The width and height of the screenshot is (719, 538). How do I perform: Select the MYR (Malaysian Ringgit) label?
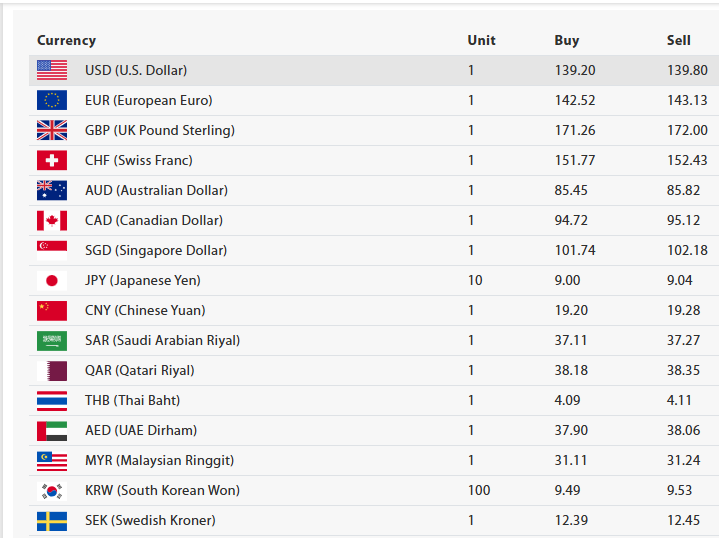click(159, 460)
